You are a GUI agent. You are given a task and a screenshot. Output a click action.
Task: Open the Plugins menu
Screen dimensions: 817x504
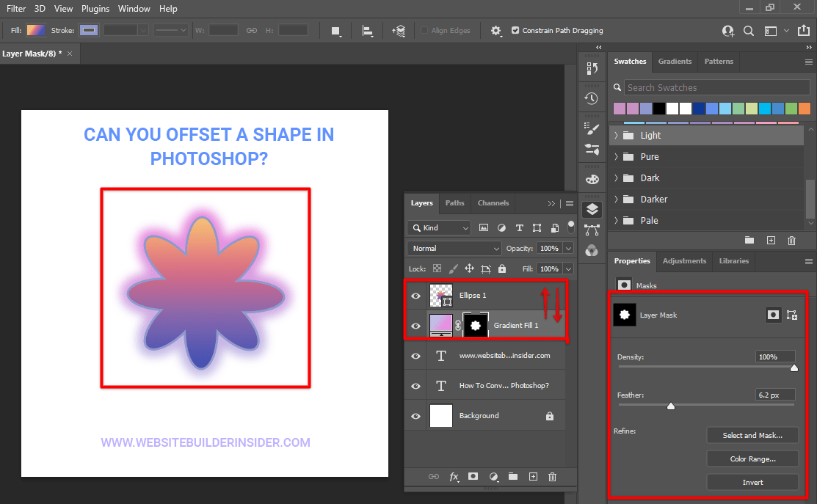click(x=95, y=9)
